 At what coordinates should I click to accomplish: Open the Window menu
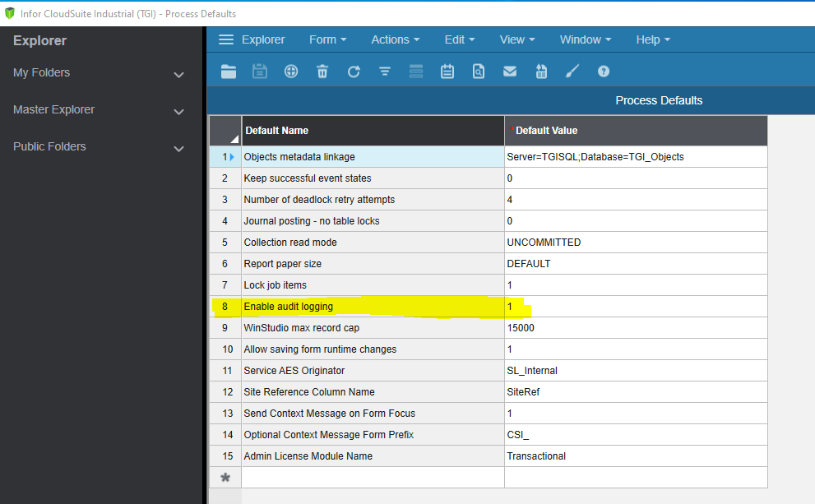(586, 39)
